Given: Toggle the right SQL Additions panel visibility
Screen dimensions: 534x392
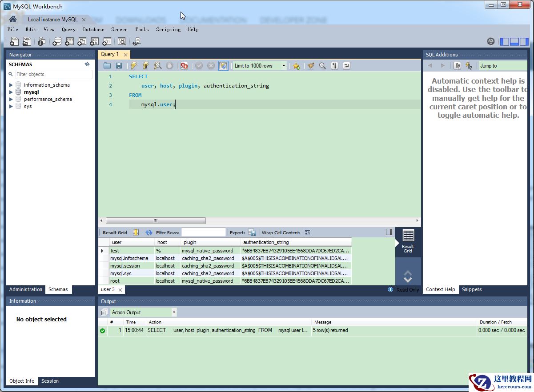Looking at the screenshot, I should point(524,42).
